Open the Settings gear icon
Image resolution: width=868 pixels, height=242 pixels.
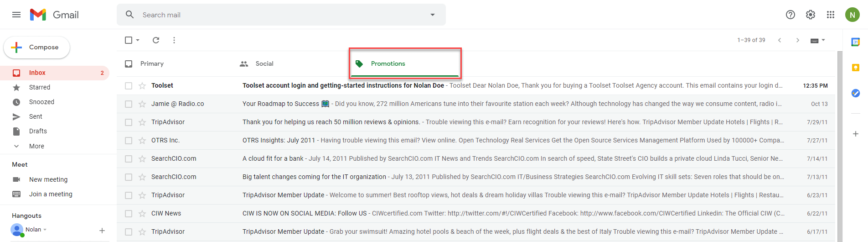click(811, 15)
